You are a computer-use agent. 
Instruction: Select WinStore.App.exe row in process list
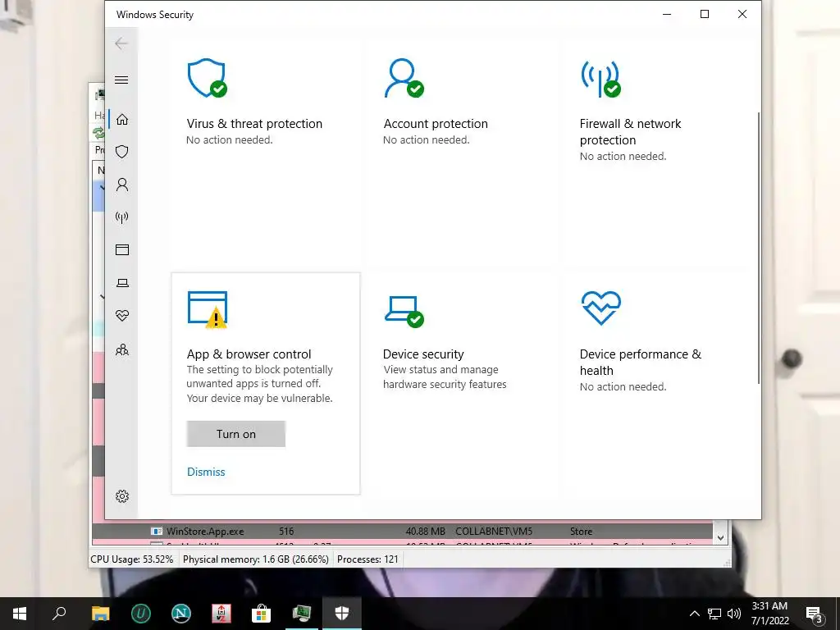(402, 532)
